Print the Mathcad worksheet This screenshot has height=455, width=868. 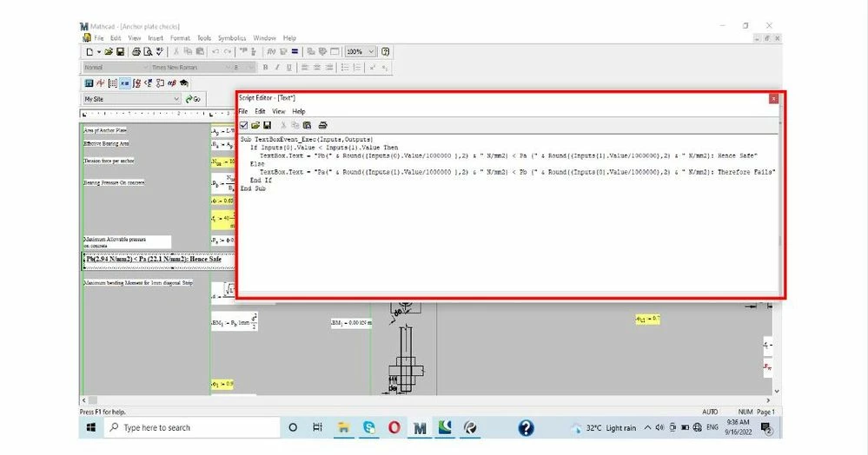(136, 51)
